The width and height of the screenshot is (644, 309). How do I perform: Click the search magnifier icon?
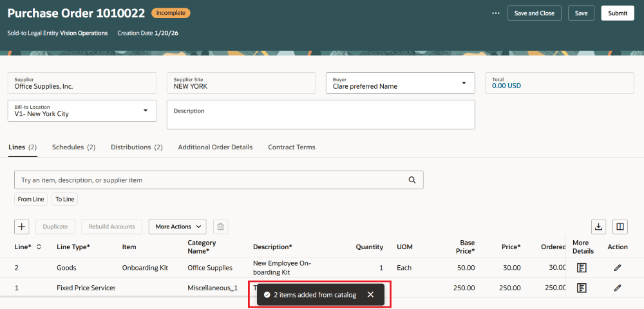pyautogui.click(x=412, y=180)
